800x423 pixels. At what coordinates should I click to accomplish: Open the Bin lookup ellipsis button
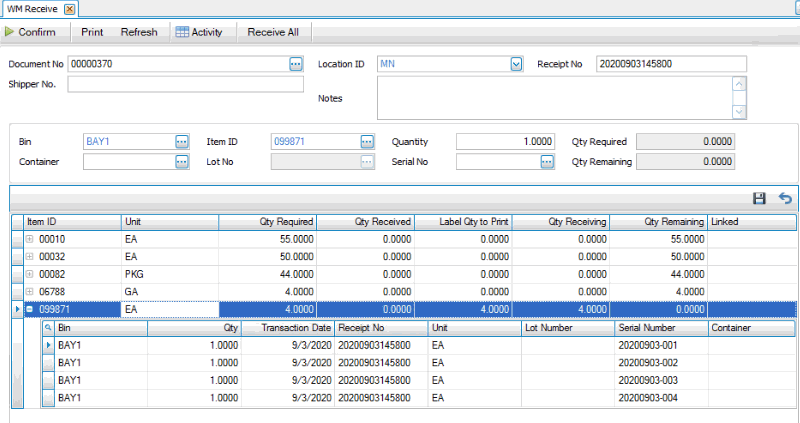(181, 142)
